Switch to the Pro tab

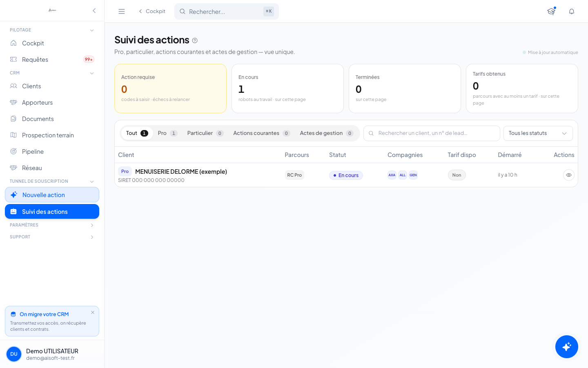167,133
